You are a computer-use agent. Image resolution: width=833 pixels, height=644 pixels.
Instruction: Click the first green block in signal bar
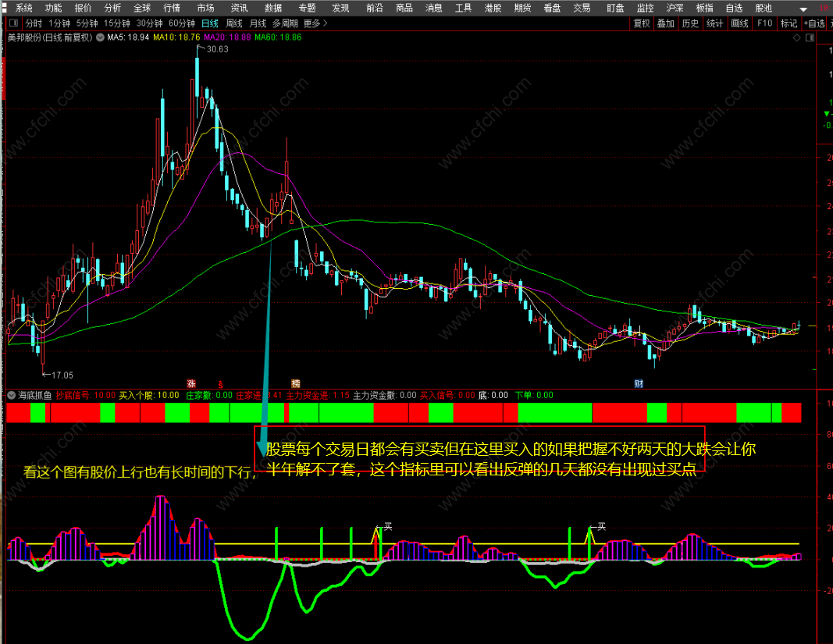click(x=37, y=413)
